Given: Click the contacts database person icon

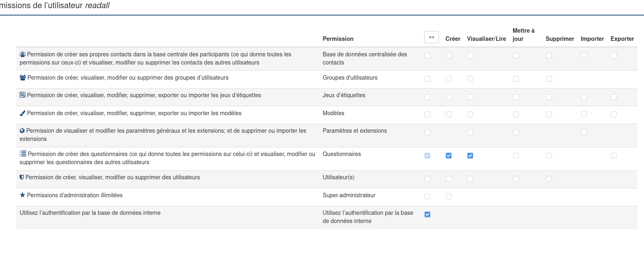Looking at the screenshot, I should point(22,54).
